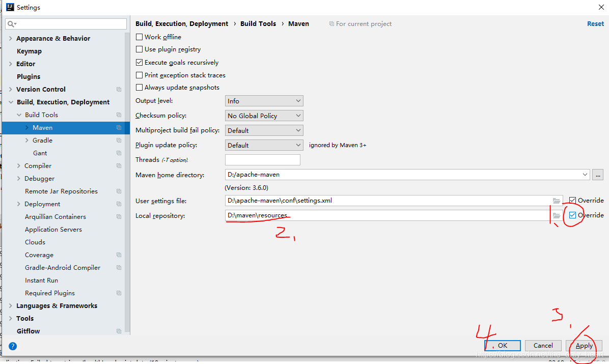The image size is (609, 364).
Task: Click the Reset link
Action: (x=595, y=24)
